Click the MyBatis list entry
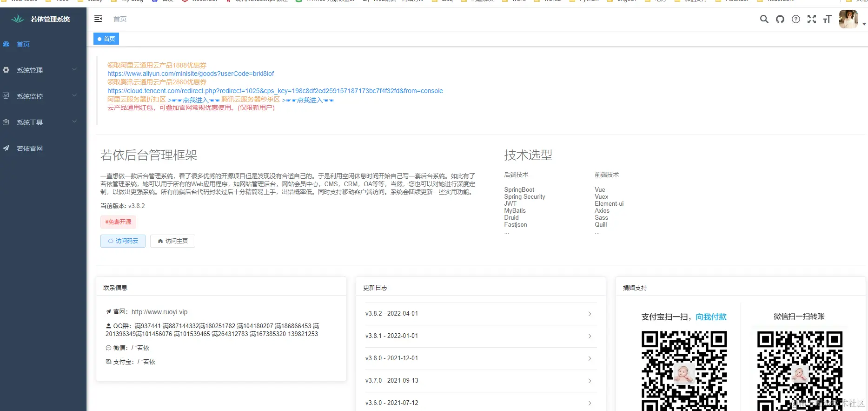 (515, 210)
